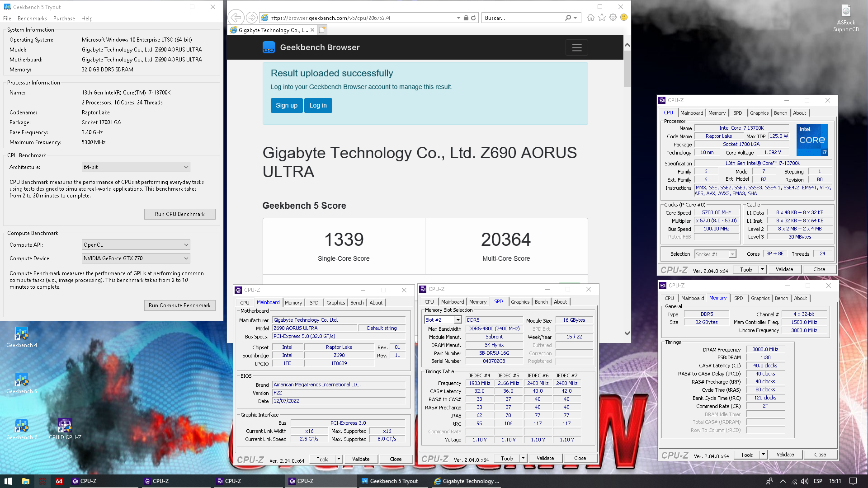Open Geekbench 4 desktop shortcut
This screenshot has width=868, height=488.
point(22,337)
